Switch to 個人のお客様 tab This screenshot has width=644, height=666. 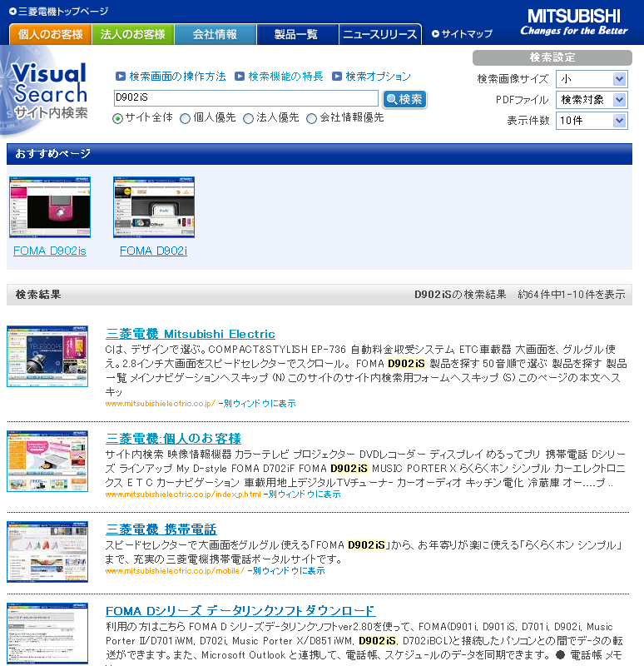50,34
